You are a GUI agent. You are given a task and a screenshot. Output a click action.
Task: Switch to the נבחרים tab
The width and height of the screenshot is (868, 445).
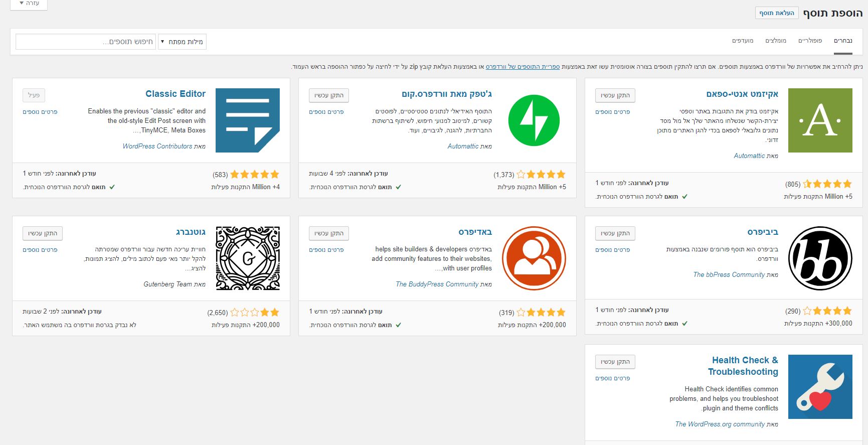[x=843, y=41]
